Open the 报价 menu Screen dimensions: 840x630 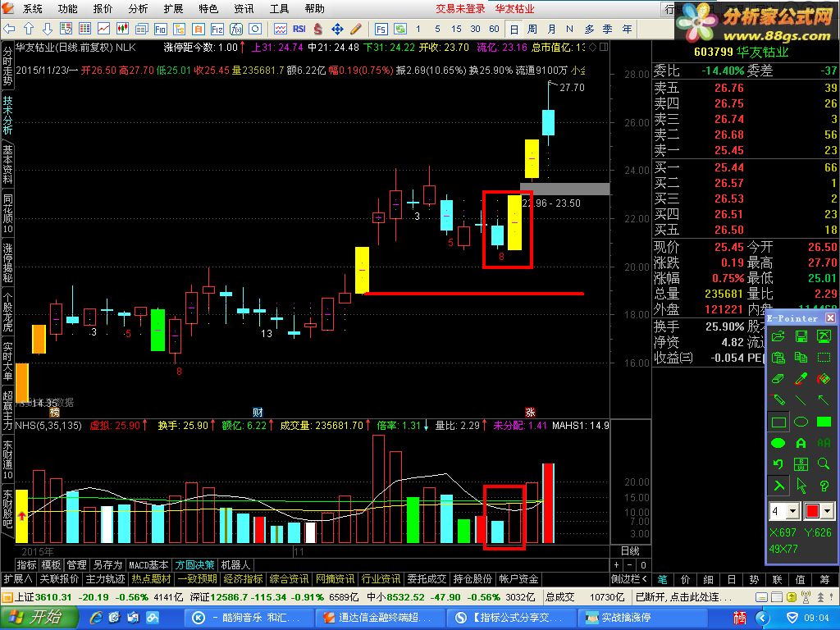pos(103,8)
